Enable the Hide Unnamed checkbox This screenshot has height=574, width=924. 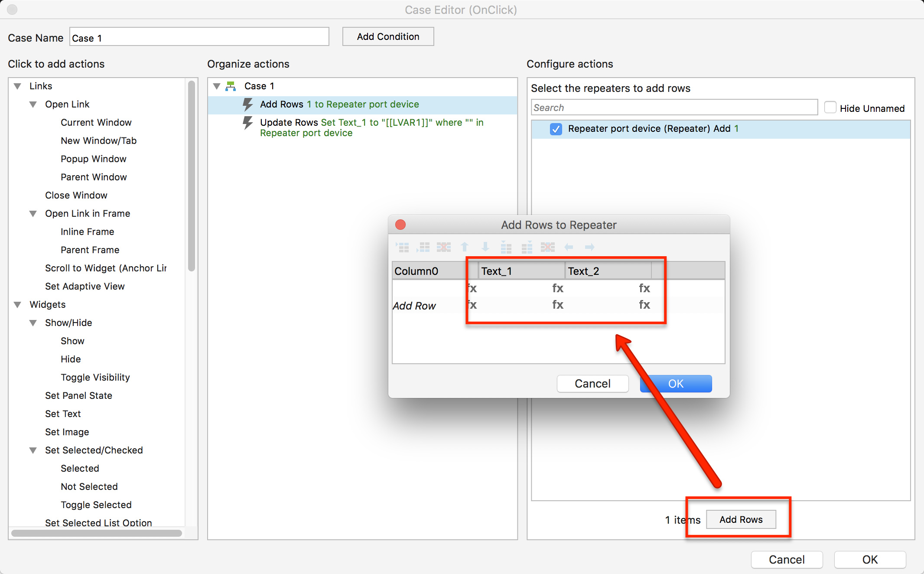pyautogui.click(x=830, y=108)
